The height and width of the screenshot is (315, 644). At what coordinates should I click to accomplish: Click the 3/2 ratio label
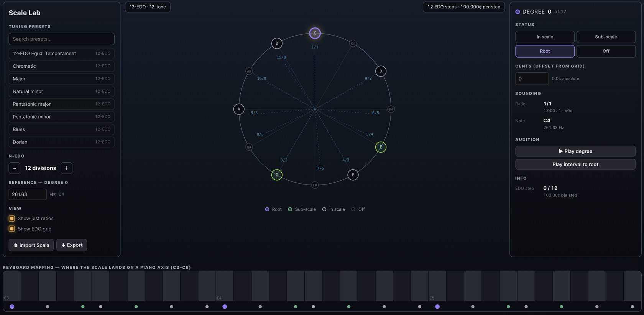click(x=284, y=160)
